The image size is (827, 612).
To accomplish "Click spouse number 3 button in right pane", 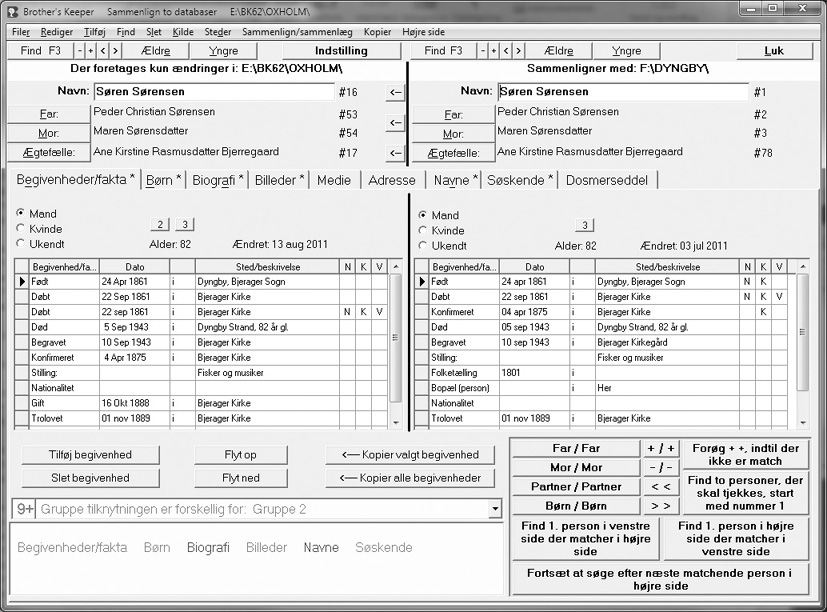I will tap(584, 225).
